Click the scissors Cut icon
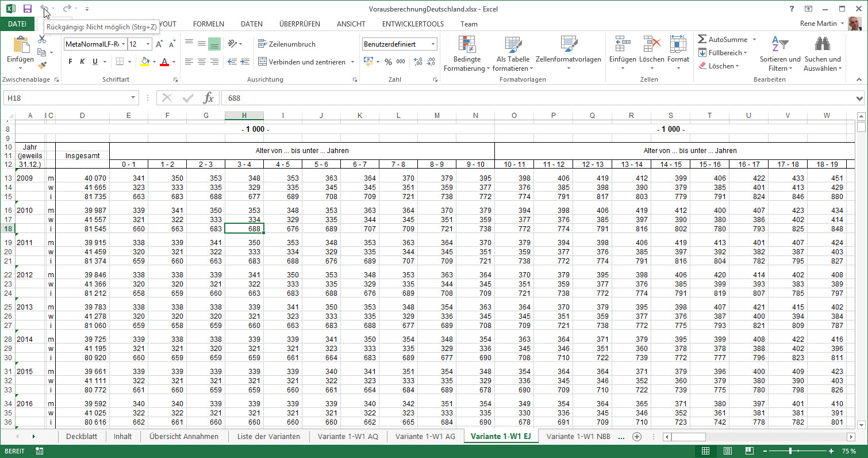This screenshot has height=458, width=868. point(42,39)
